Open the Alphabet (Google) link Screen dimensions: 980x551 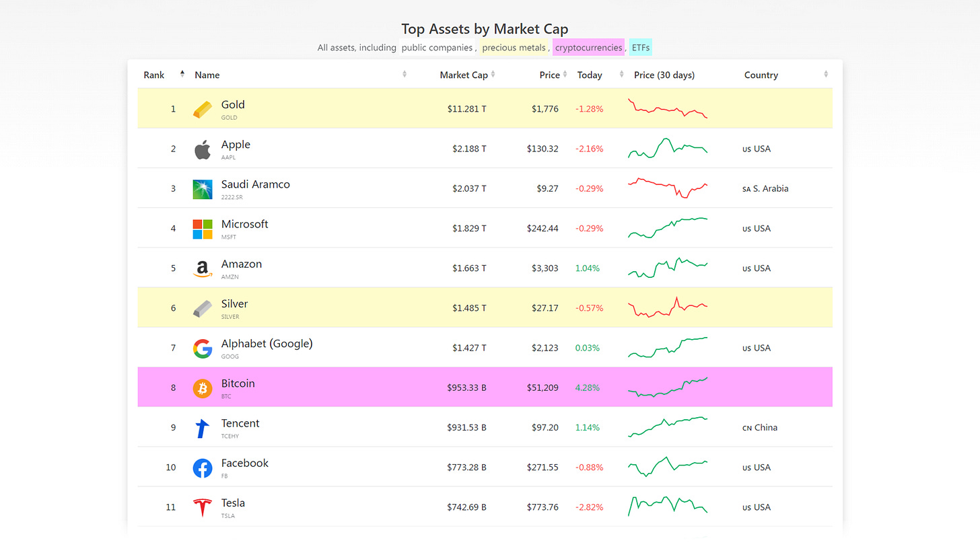[x=267, y=344]
